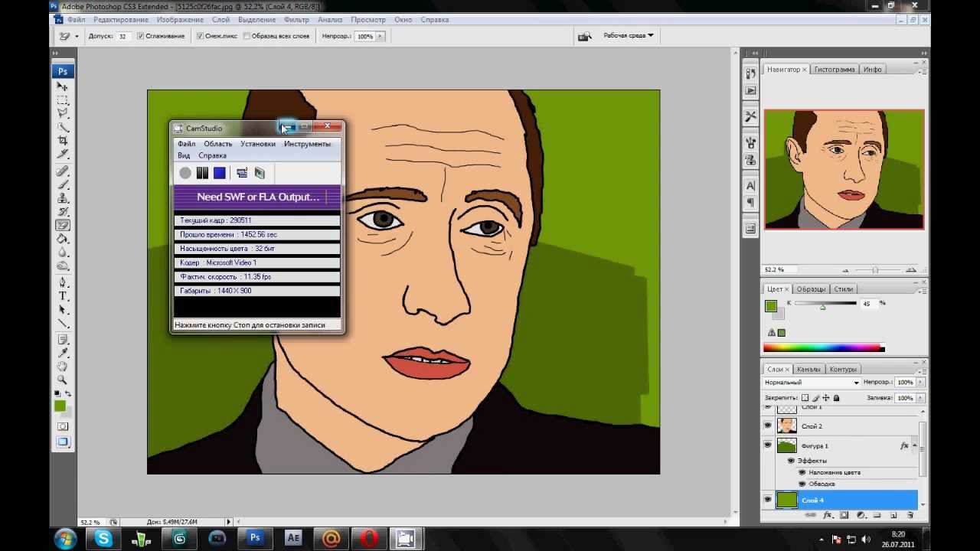Create a new layer icon
Screen dimensions: 980x551
click(x=893, y=516)
